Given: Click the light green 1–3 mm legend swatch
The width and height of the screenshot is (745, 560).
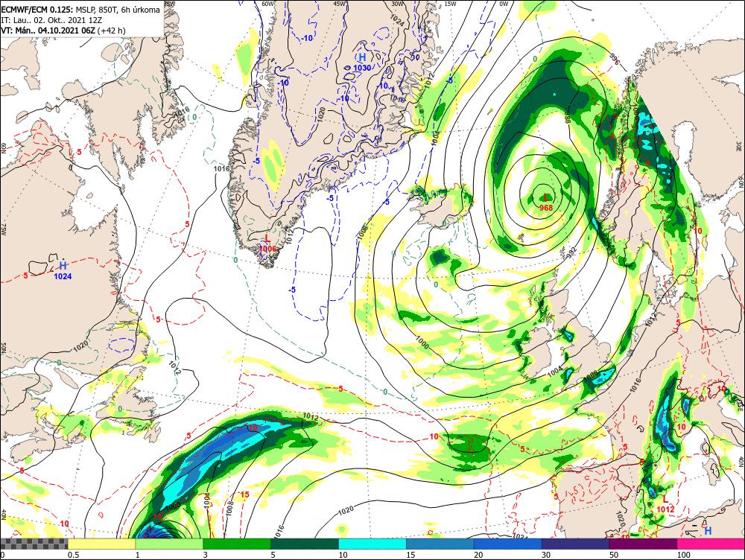Looking at the screenshot, I should [x=169, y=544].
